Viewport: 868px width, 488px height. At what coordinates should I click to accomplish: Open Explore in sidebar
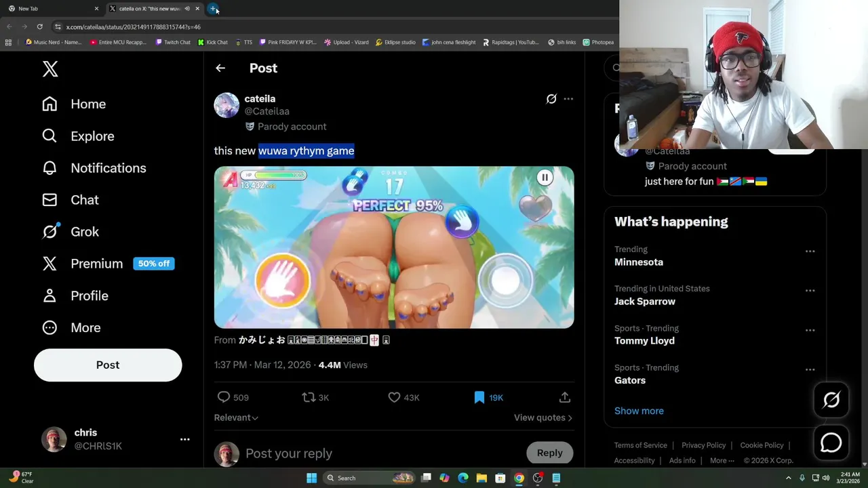click(x=78, y=136)
